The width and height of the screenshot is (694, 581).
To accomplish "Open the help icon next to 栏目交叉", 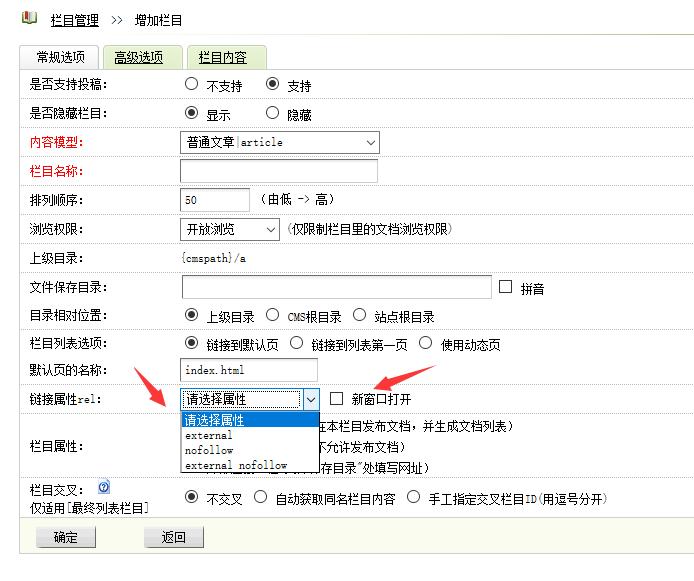I will click(104, 487).
